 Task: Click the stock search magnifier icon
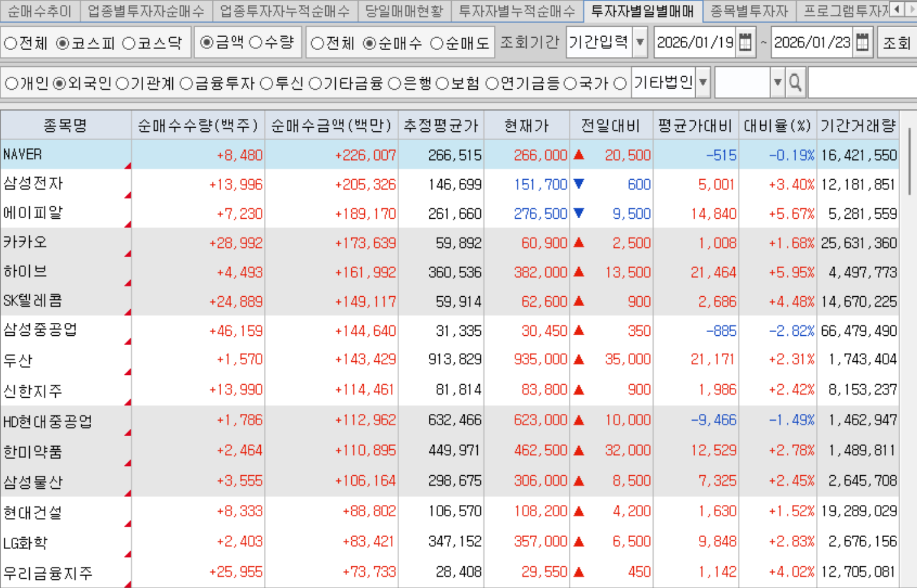coord(795,82)
